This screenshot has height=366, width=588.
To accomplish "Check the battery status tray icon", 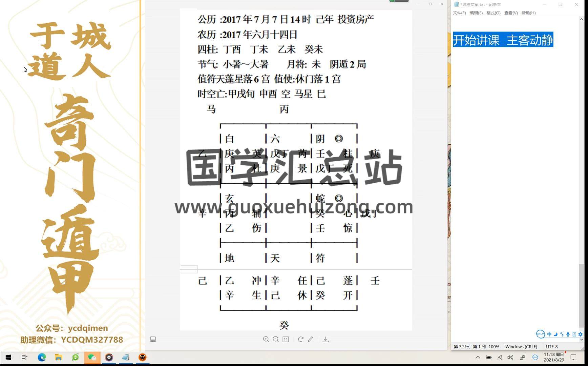I will pos(489,357).
